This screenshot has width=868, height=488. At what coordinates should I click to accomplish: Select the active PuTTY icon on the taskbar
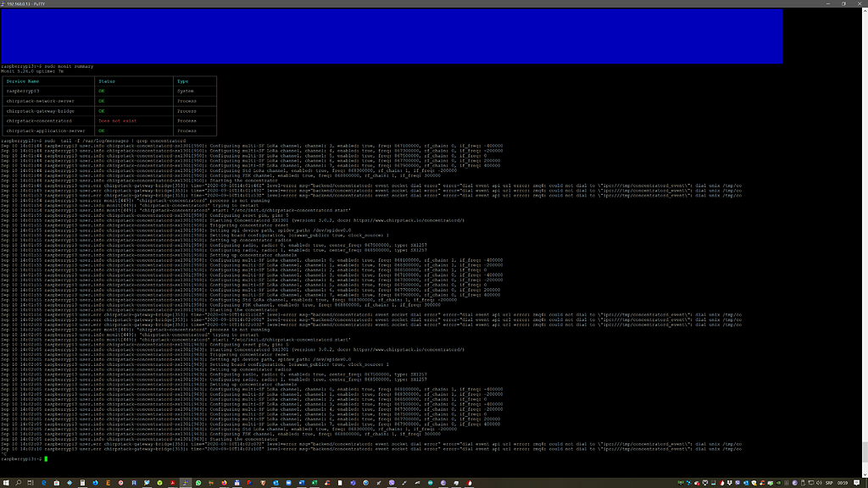[x=185, y=481]
